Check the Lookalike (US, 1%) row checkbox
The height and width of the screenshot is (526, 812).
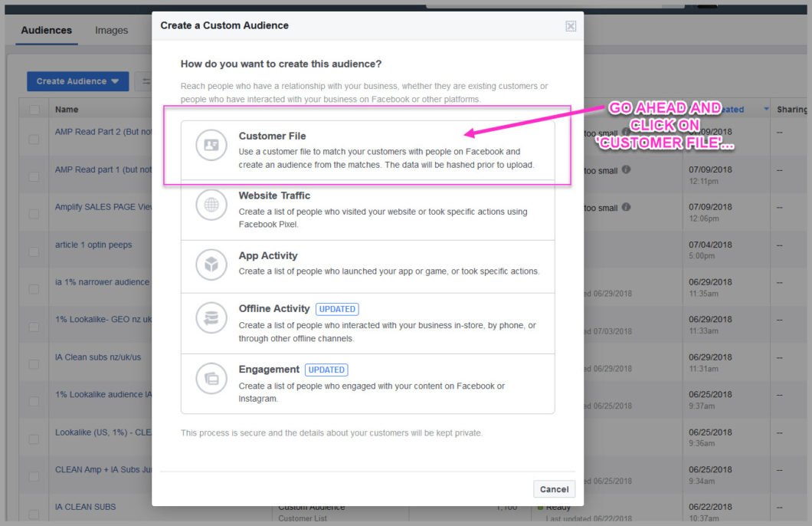coord(34,439)
